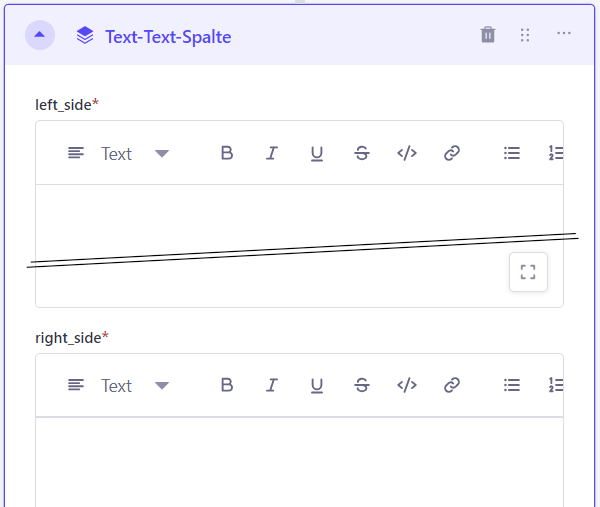The width and height of the screenshot is (600, 507).
Task: Click the Text-Text-Spalte title
Action: (168, 37)
